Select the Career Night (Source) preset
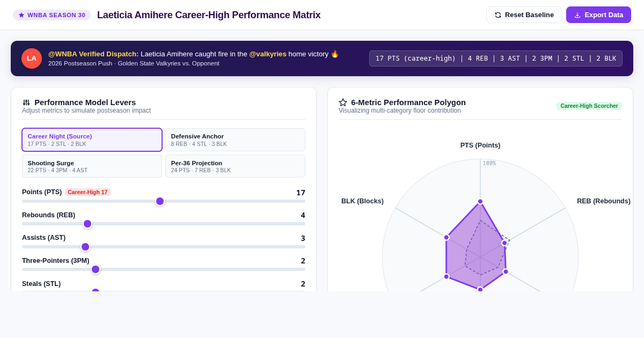The height and width of the screenshot is (338, 644). [92, 139]
